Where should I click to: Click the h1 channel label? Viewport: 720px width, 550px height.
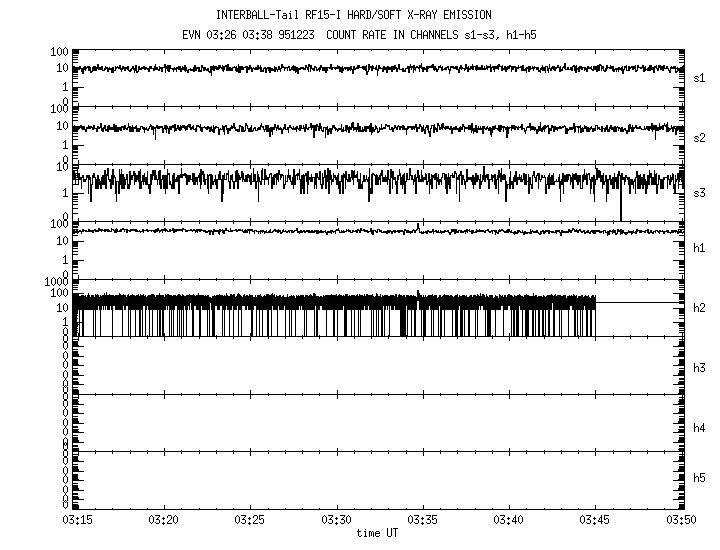pos(699,248)
